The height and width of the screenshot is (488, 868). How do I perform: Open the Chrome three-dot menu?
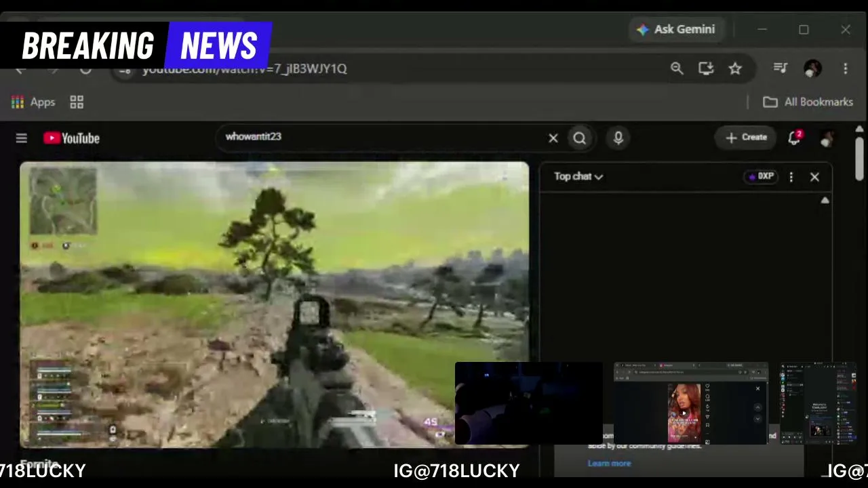tap(845, 68)
